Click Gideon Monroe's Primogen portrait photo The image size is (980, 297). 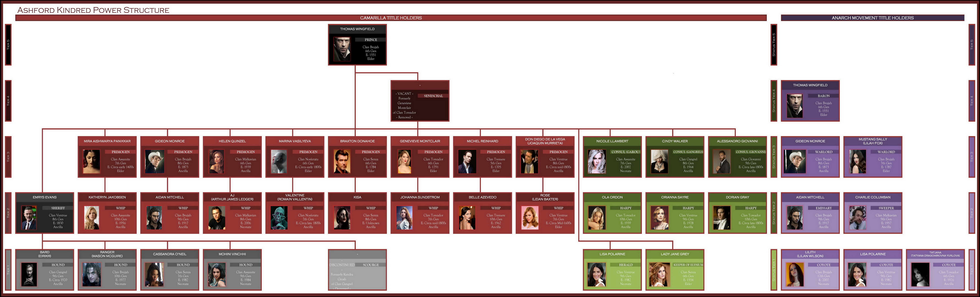154,161
